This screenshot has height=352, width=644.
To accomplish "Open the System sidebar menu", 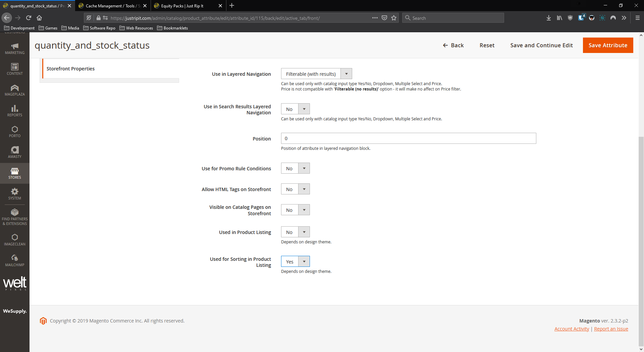I will [x=15, y=194].
